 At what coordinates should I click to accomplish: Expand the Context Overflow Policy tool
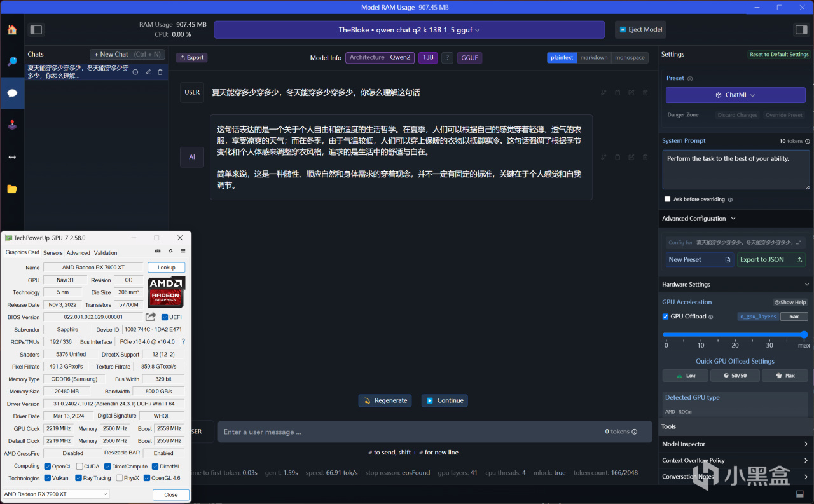[736, 460]
